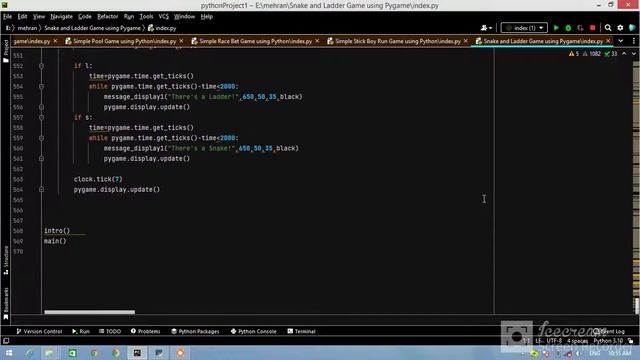Image resolution: width=640 pixels, height=360 pixels.
Task: Open the Python Console tool window
Action: click(x=253, y=331)
